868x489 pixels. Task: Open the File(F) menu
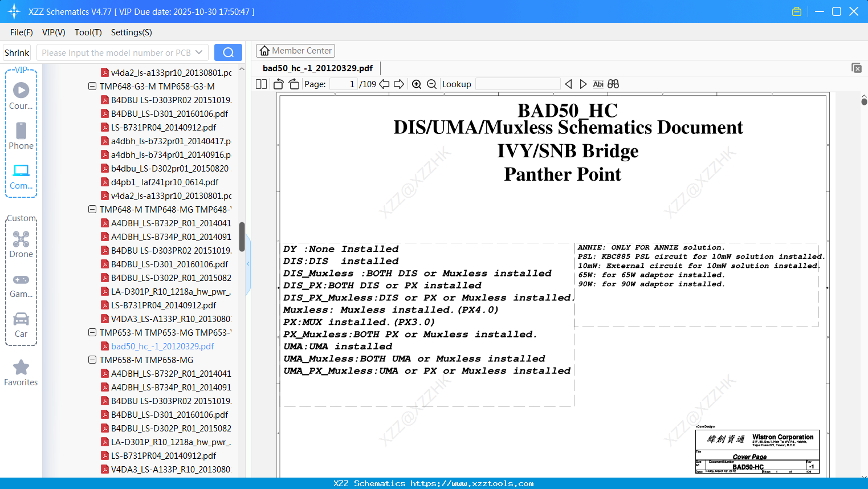(22, 32)
